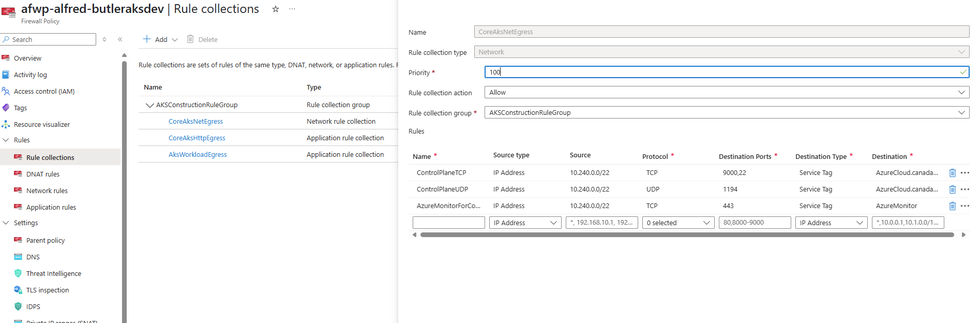Click the up/down arrows beside the search box
This screenshot has width=980, height=323.
point(104,39)
